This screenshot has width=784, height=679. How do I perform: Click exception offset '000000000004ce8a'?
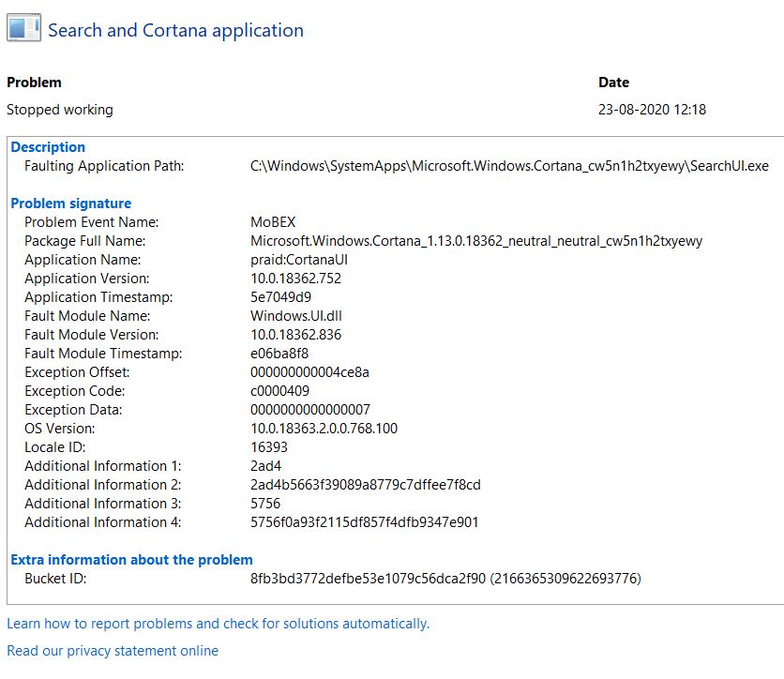(x=310, y=372)
